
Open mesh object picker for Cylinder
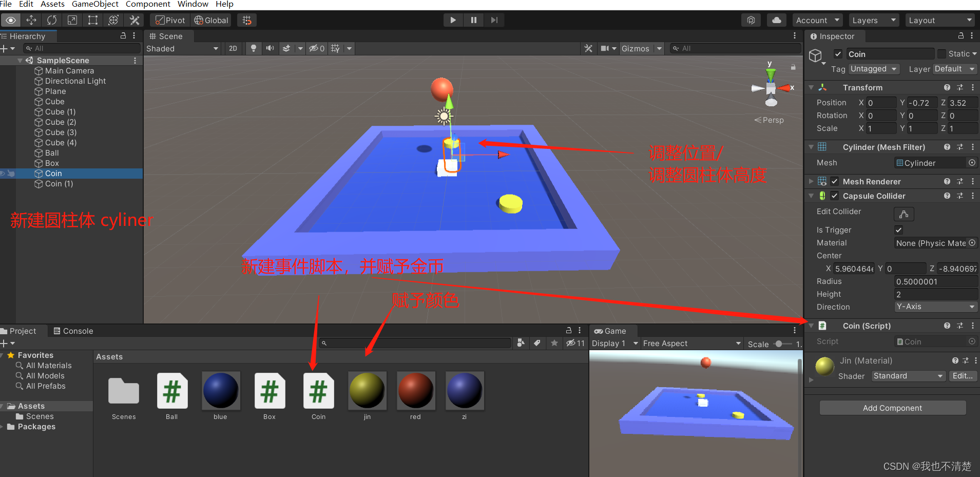972,163
